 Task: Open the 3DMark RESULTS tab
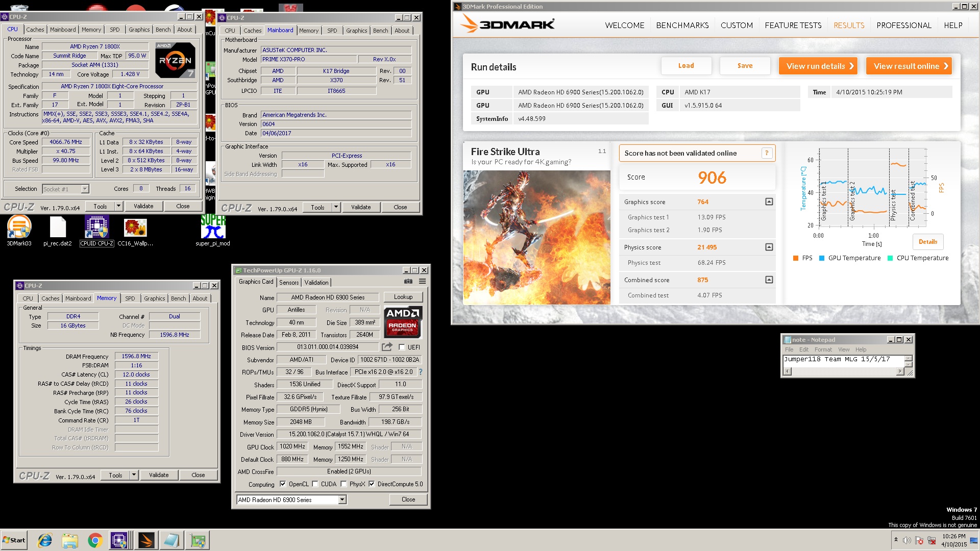pyautogui.click(x=849, y=26)
